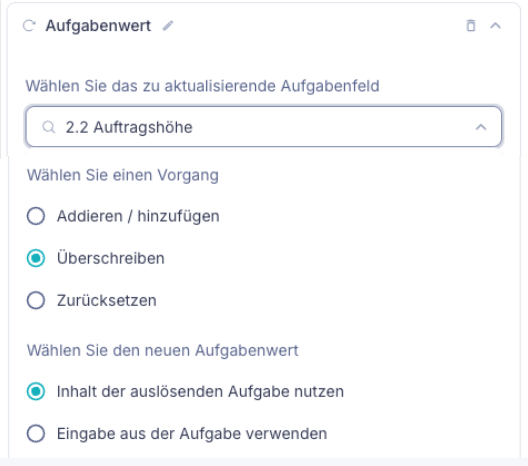The height and width of the screenshot is (466, 528).
Task: Click the circular refresh icon beside Aufgabenwert
Action: [29, 26]
